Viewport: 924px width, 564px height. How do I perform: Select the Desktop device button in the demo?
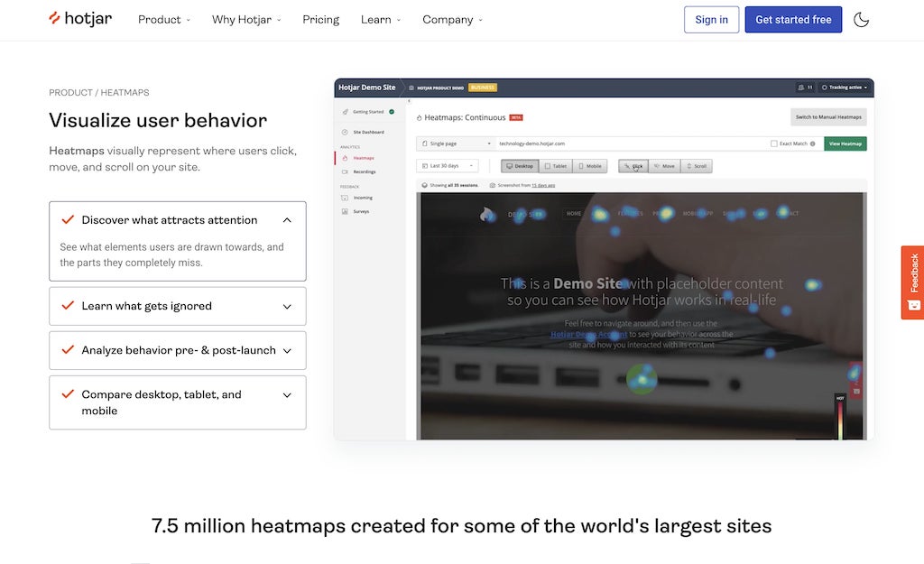520,166
